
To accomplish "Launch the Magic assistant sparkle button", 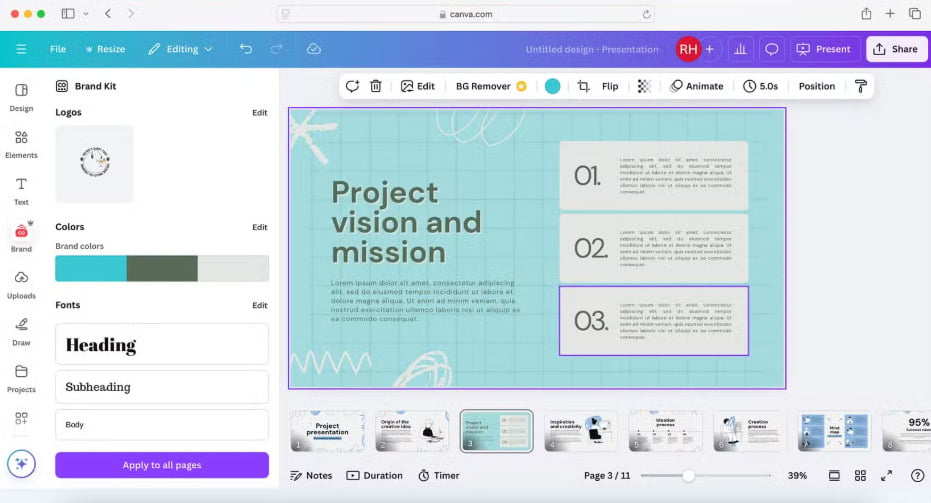I will pyautogui.click(x=21, y=464).
